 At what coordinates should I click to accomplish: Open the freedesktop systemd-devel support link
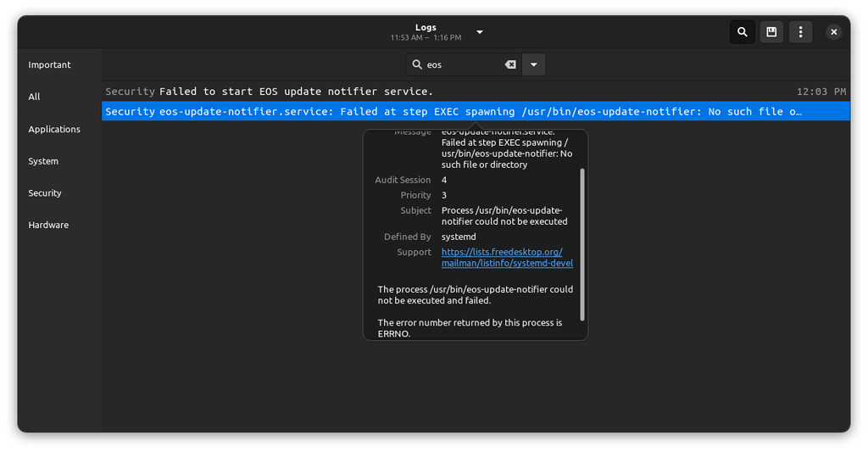click(506, 258)
